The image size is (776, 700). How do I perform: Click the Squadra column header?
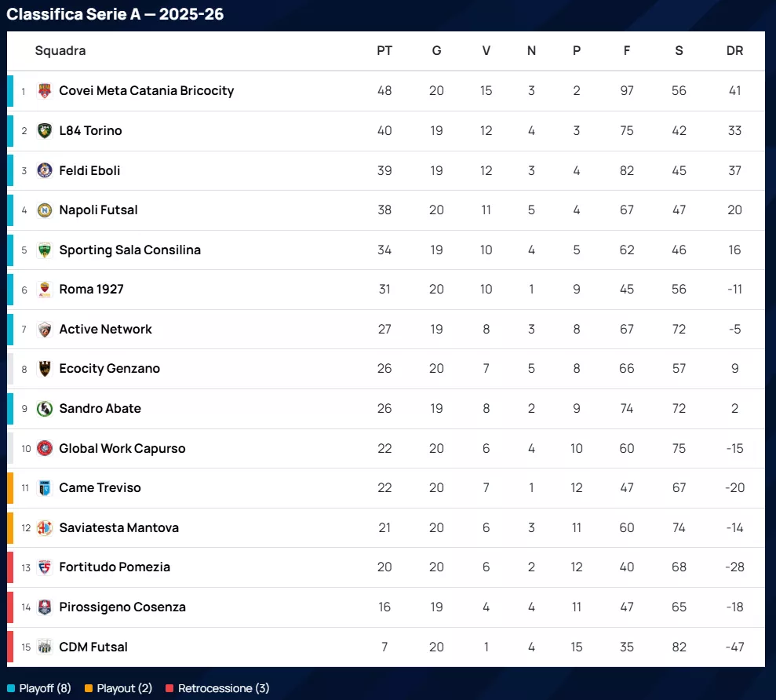(x=60, y=51)
